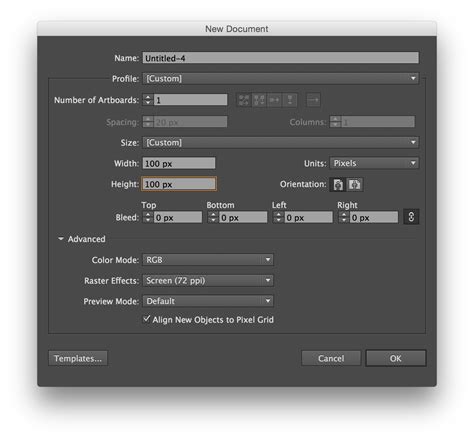The width and height of the screenshot is (474, 440).
Task: Toggle the bleed link chain icon
Action: click(411, 217)
